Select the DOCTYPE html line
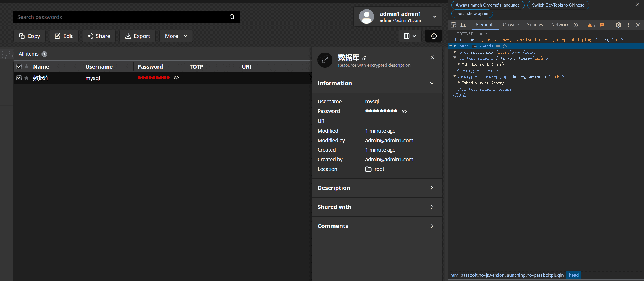The image size is (644, 281). (x=470, y=33)
